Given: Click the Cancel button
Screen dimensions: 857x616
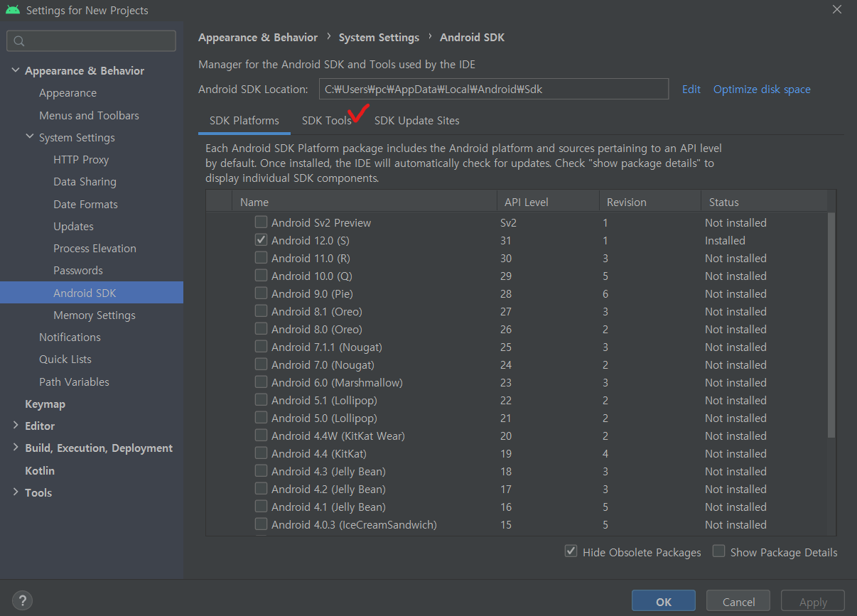Looking at the screenshot, I should (738, 601).
